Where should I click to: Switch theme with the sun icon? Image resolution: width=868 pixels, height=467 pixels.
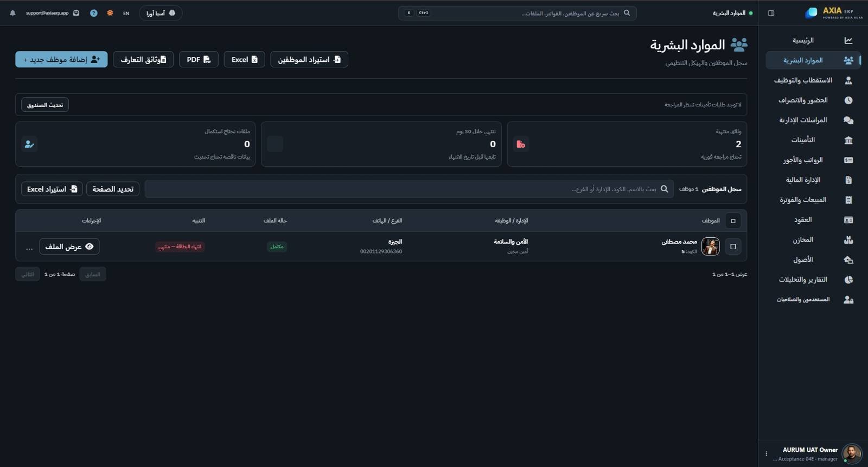pyautogui.click(x=110, y=13)
